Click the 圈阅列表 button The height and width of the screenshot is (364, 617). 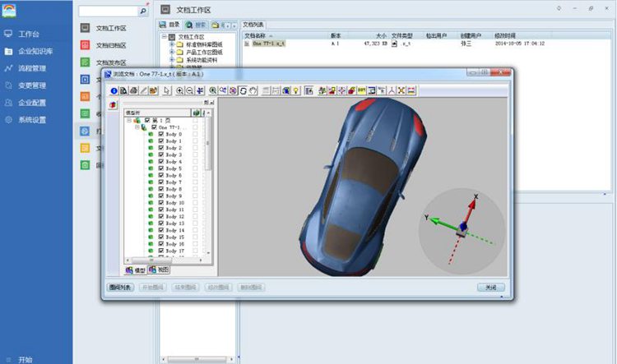(120, 288)
